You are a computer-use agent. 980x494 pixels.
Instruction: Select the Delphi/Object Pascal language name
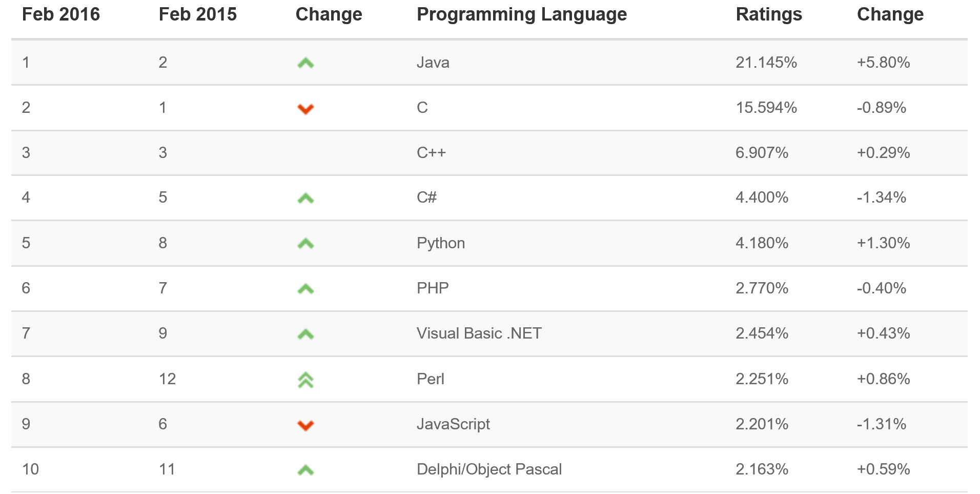click(x=489, y=469)
